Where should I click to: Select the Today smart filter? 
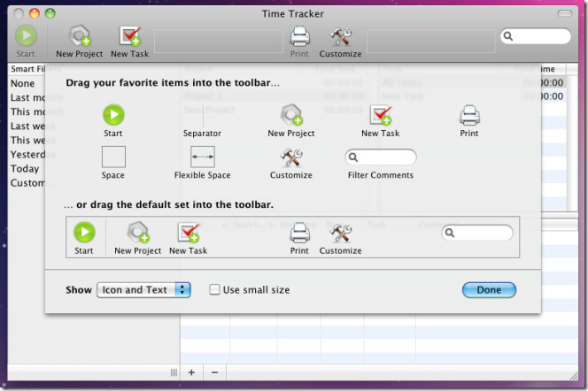[x=25, y=169]
